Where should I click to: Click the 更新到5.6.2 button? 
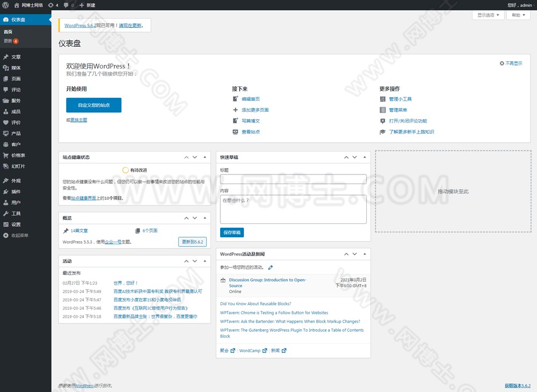click(x=192, y=242)
